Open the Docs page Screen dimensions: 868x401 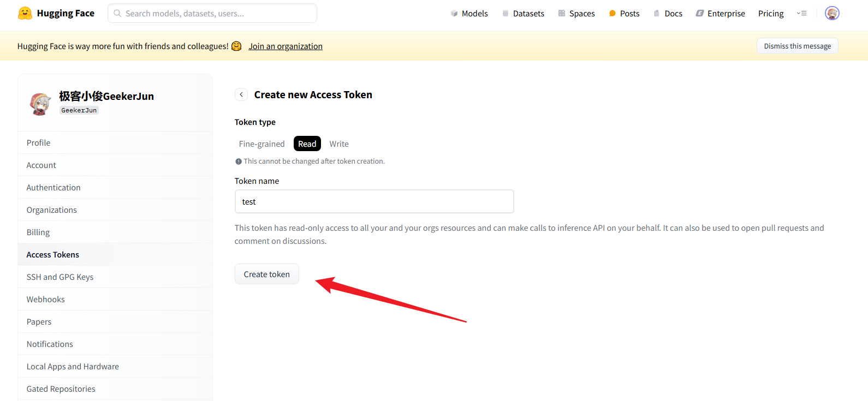(668, 13)
